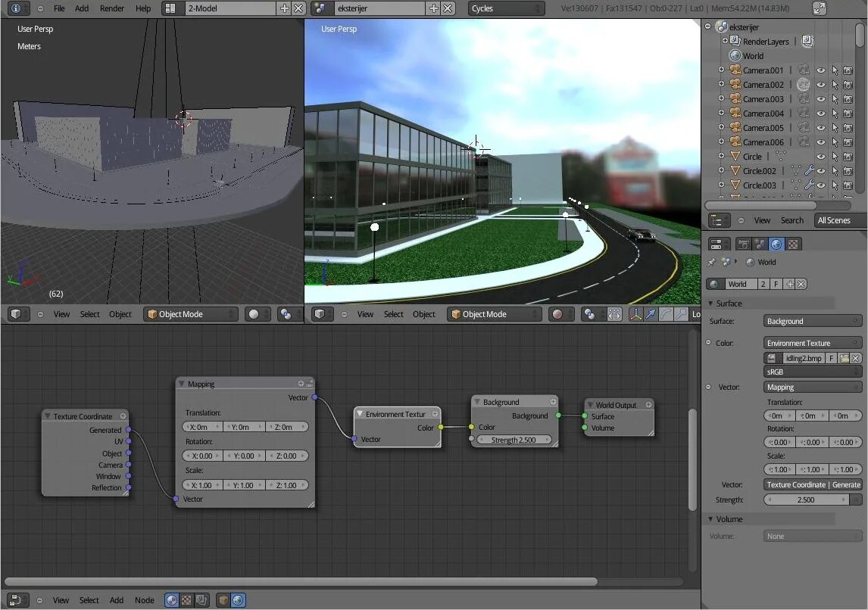
Task: Click the screen layout browse icon
Action: point(170,8)
